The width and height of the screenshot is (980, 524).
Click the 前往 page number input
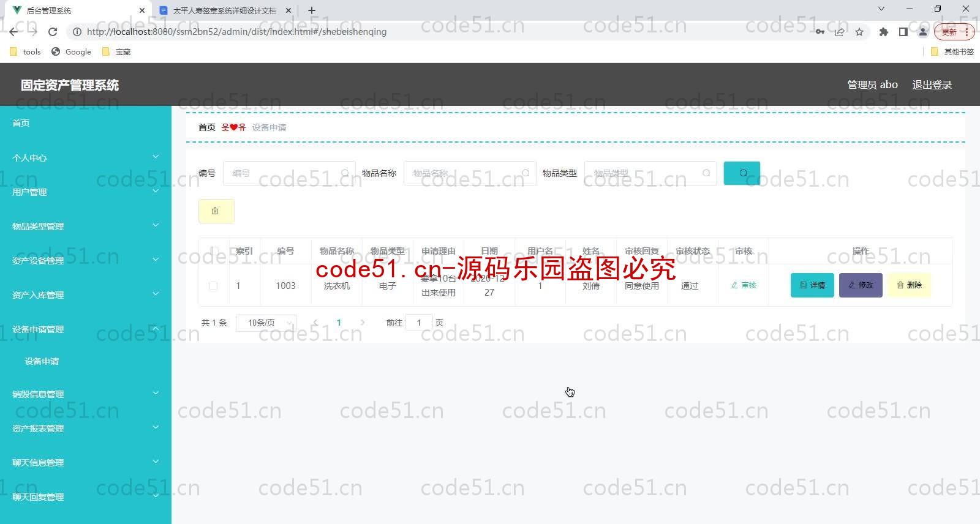pyautogui.click(x=419, y=323)
